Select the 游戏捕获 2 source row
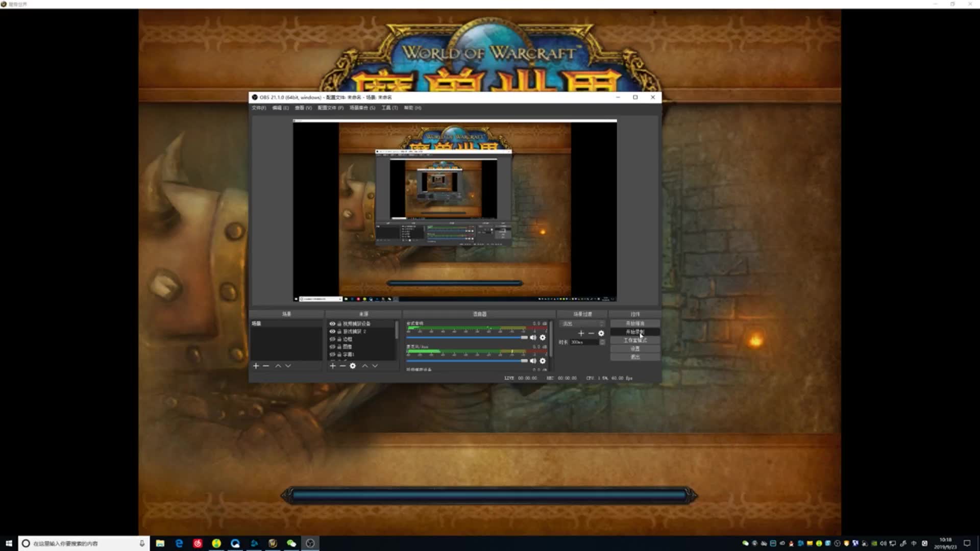 [361, 331]
